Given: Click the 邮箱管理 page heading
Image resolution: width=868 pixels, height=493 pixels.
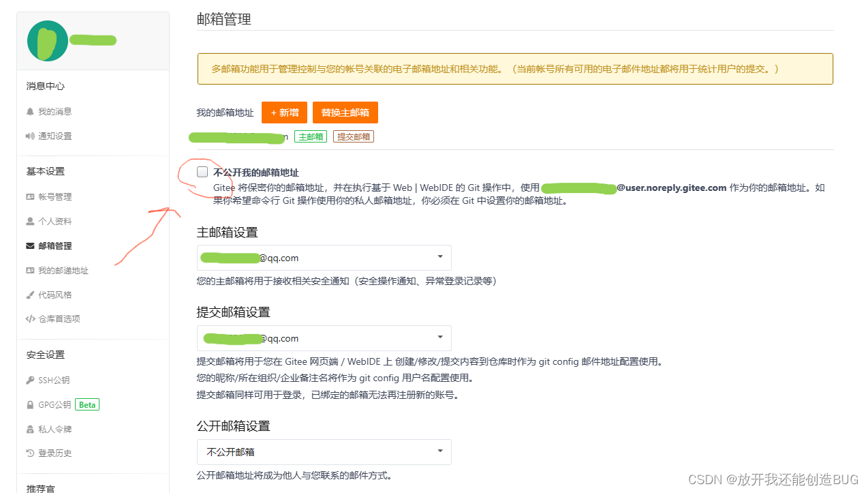Looking at the screenshot, I should (x=223, y=20).
